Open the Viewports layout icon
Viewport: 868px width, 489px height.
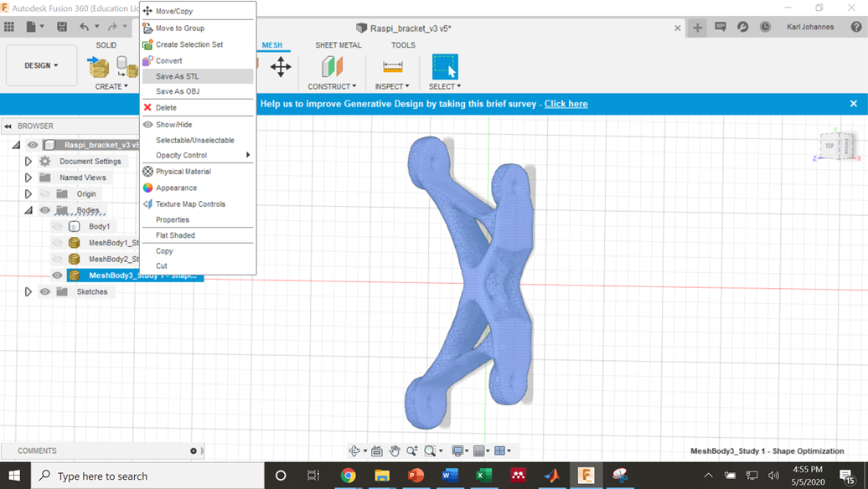click(x=499, y=450)
